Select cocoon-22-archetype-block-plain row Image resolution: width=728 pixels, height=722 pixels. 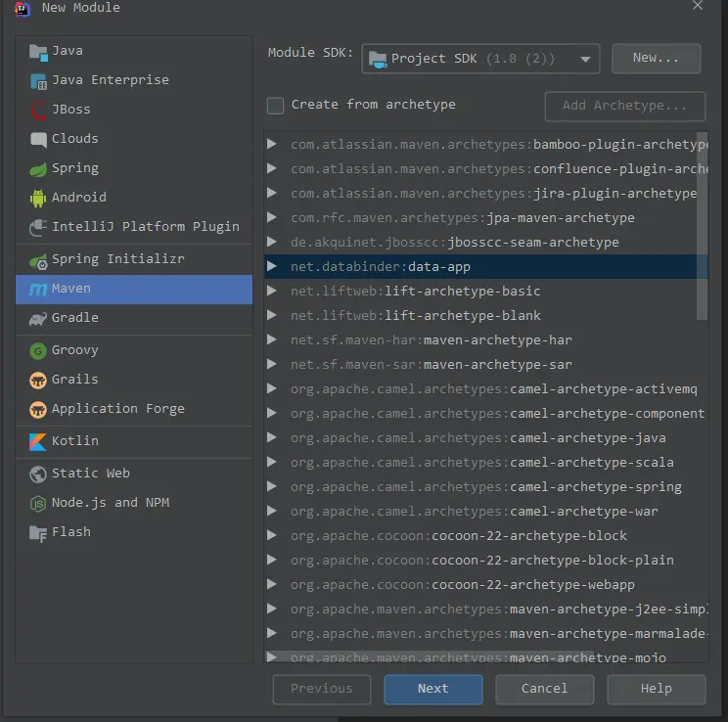pos(486,560)
